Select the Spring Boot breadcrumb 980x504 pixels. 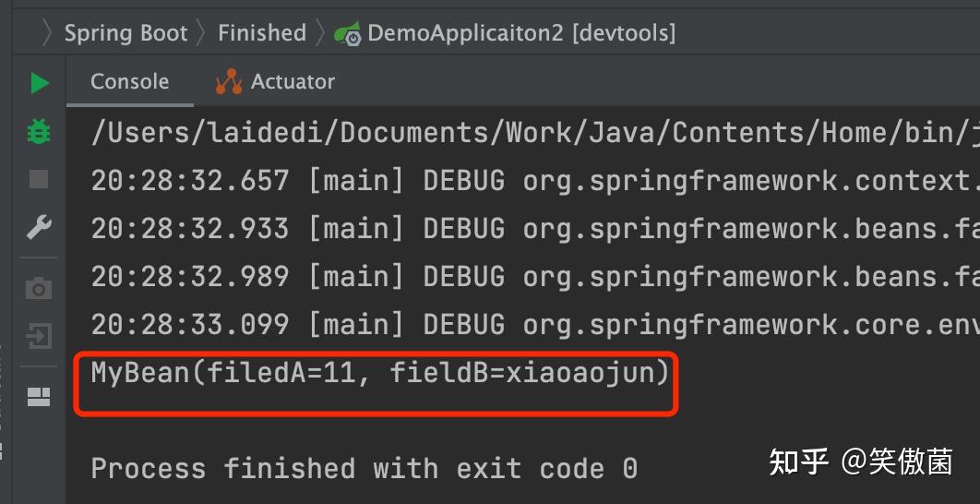click(x=125, y=33)
